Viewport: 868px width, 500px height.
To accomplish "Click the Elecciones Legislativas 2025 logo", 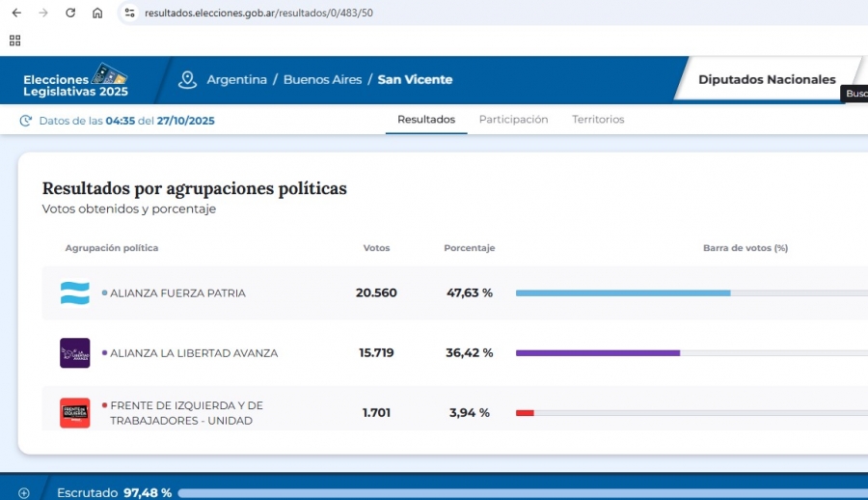I will click(x=75, y=80).
